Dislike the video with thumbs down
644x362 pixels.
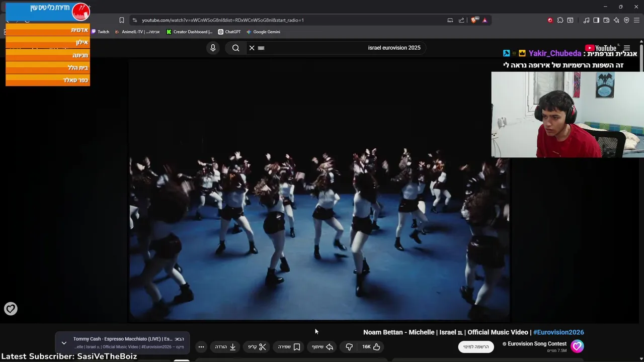click(x=349, y=347)
